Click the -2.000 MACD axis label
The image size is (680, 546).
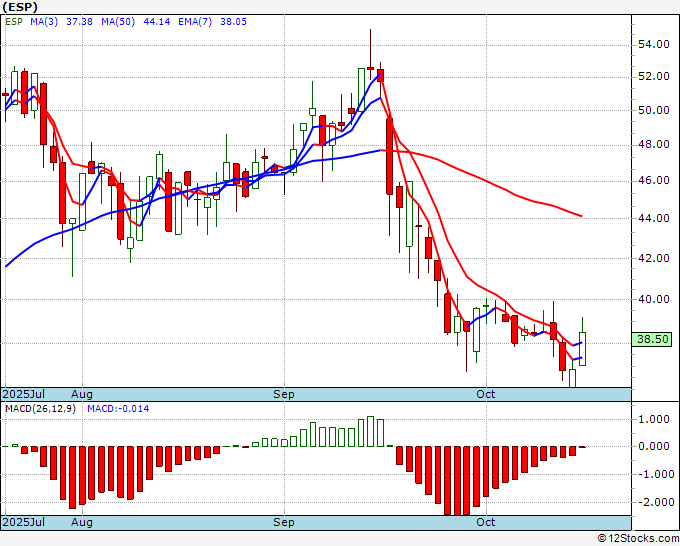(654, 503)
